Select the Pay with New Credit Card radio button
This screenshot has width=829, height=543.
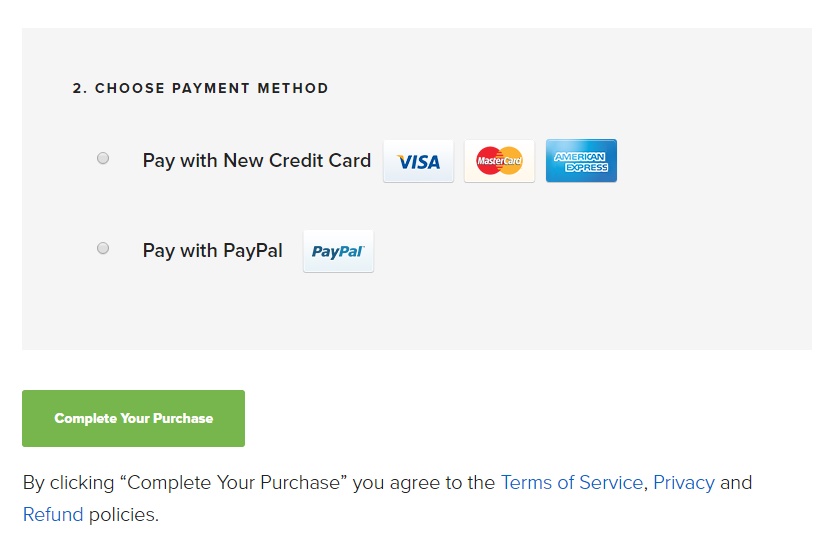103,158
